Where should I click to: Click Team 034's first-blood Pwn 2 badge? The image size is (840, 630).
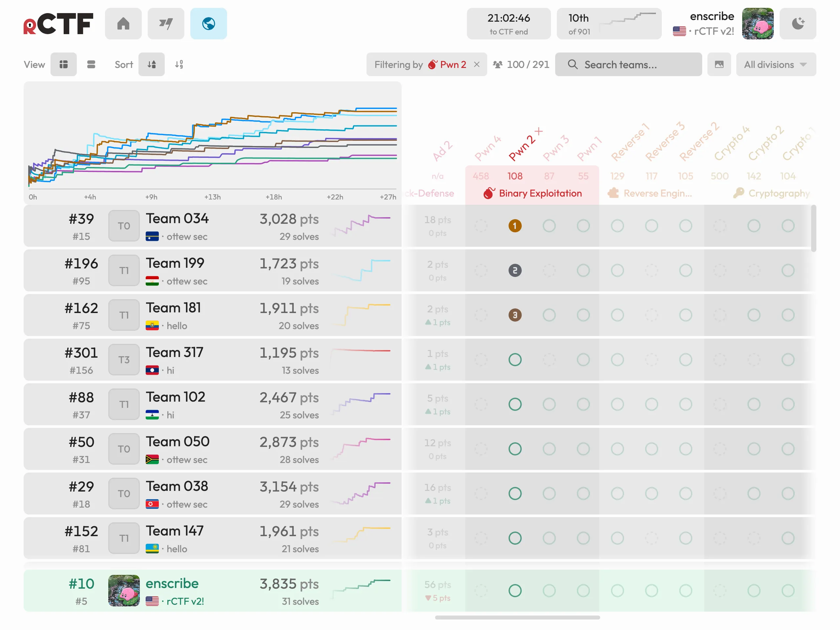[x=515, y=226]
